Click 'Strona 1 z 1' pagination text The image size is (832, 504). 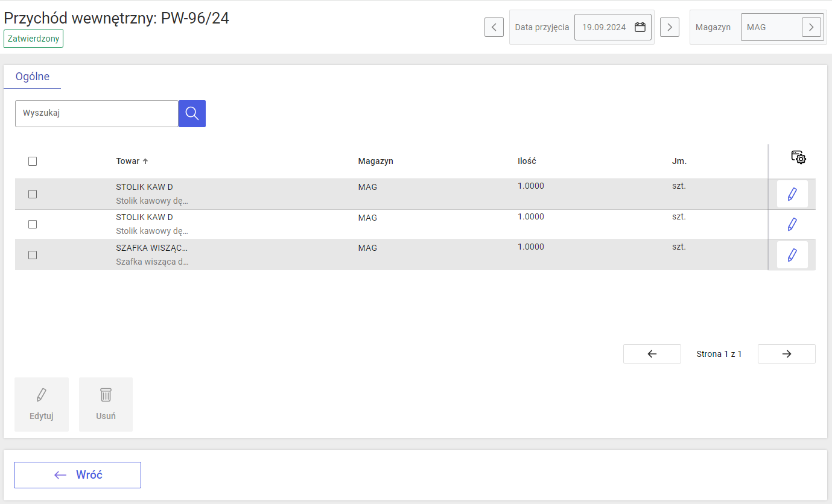[719, 354]
